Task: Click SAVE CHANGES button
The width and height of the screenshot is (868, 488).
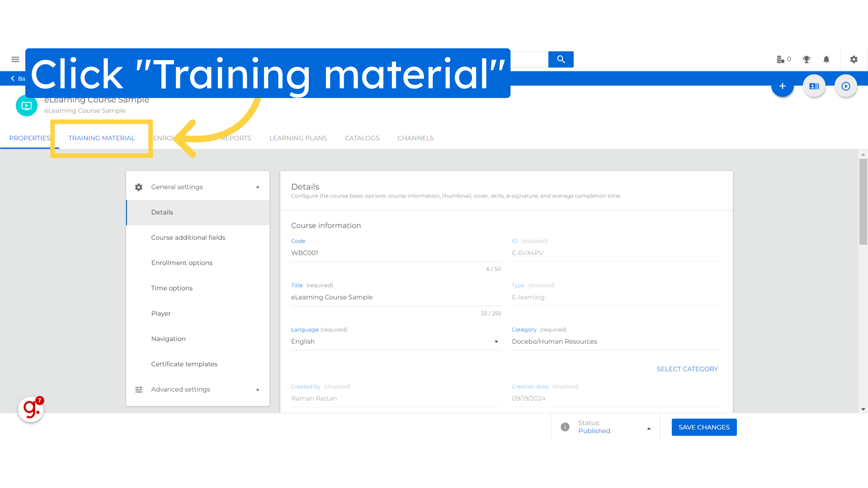Action: pos(704,427)
